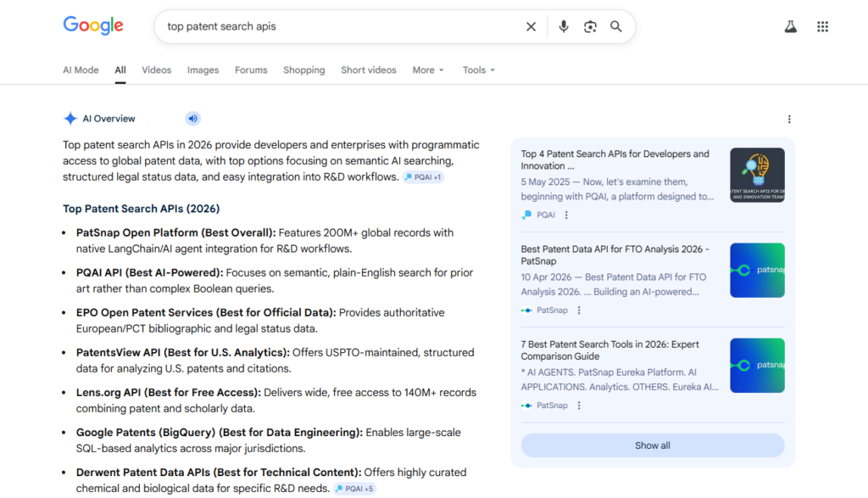Open the AI Overview three-dot menu
The width and height of the screenshot is (868, 498).
789,120
